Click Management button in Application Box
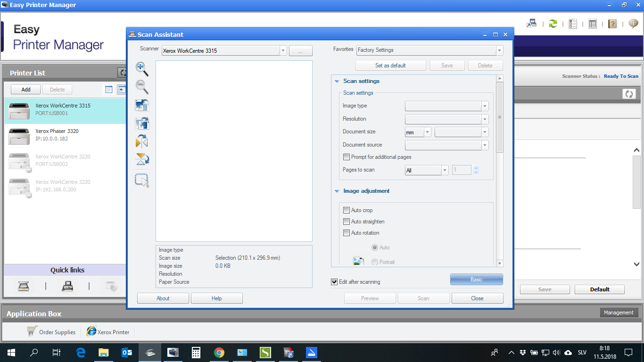This screenshot has width=644, height=362. [x=619, y=313]
